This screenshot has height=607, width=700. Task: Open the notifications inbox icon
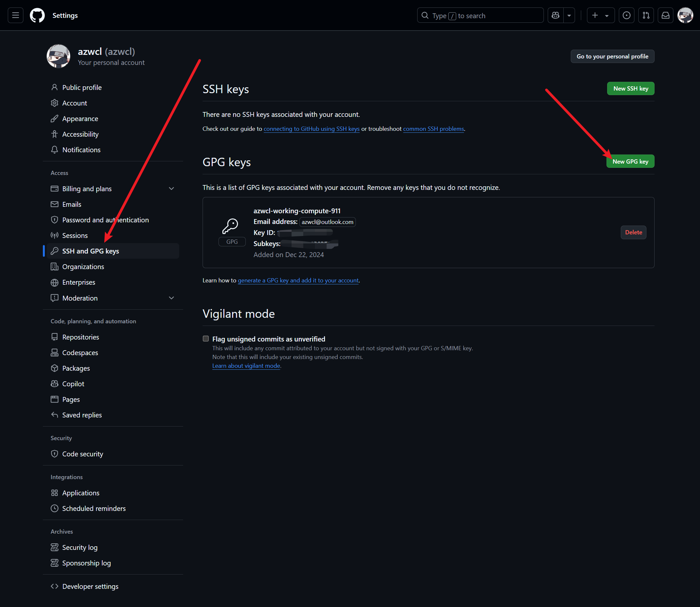[x=666, y=15]
